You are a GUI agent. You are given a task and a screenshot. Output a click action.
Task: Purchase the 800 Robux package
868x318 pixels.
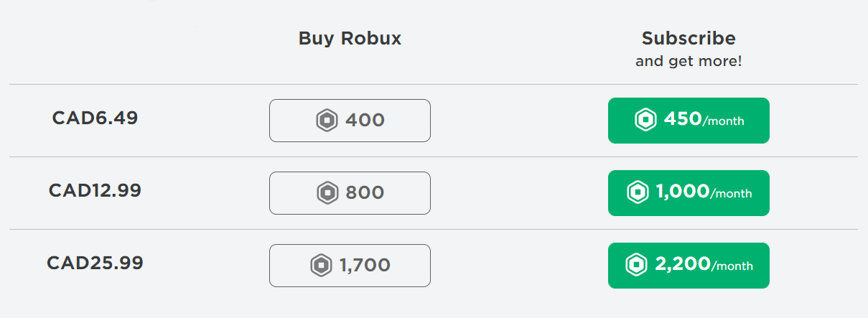(x=350, y=193)
